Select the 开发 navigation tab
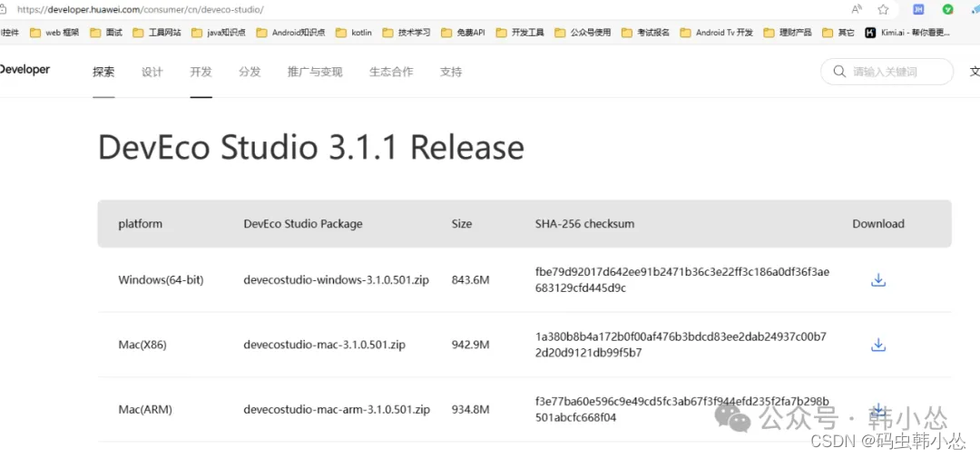 coord(201,72)
